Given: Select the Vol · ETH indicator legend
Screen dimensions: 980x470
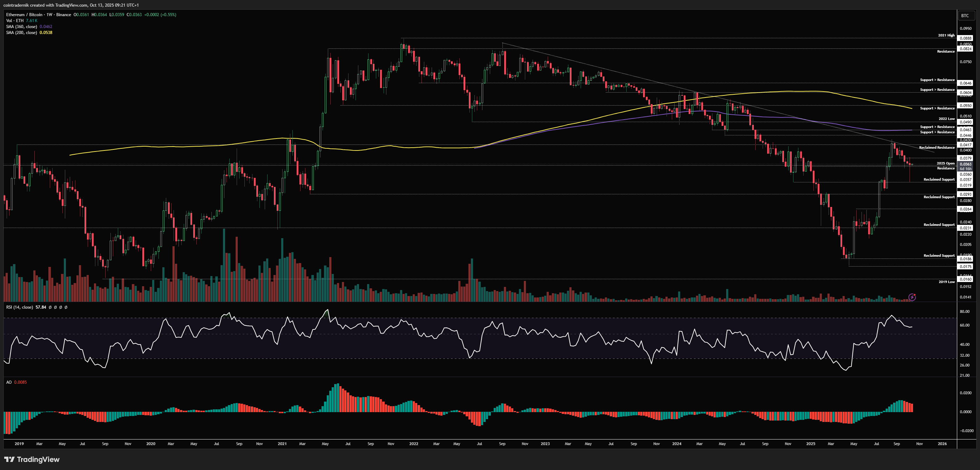Looking at the screenshot, I should pyautogui.click(x=15, y=21).
